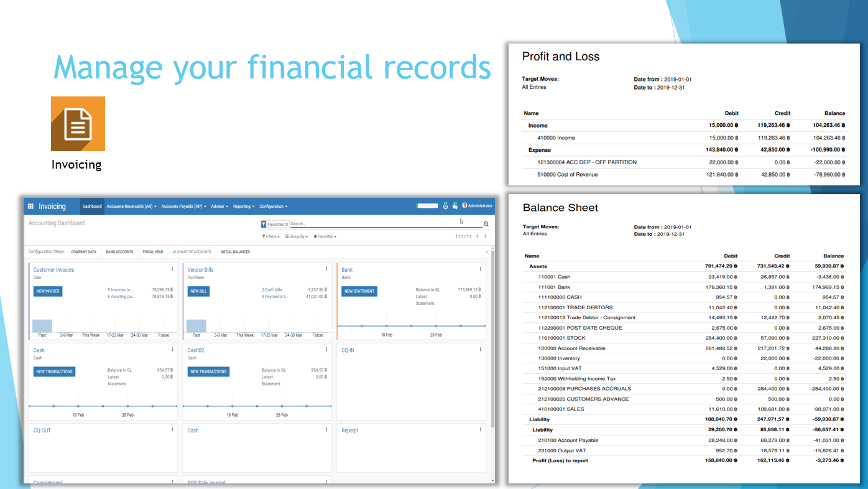Select the Fiscal Year configuration step
Image resolution: width=868 pixels, height=489 pixels.
tap(153, 252)
